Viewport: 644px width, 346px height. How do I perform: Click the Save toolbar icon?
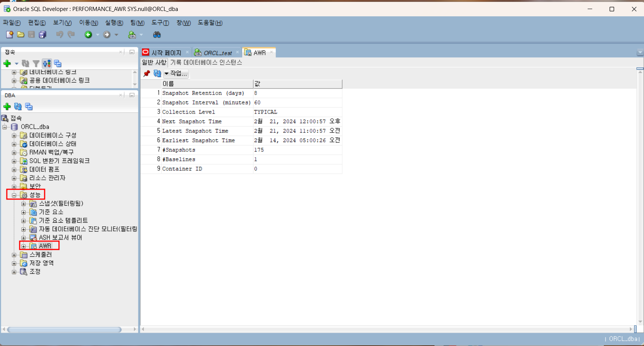(31, 34)
